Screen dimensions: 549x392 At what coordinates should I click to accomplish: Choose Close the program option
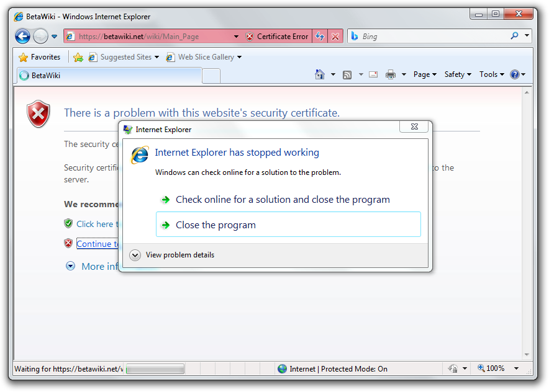click(x=288, y=225)
